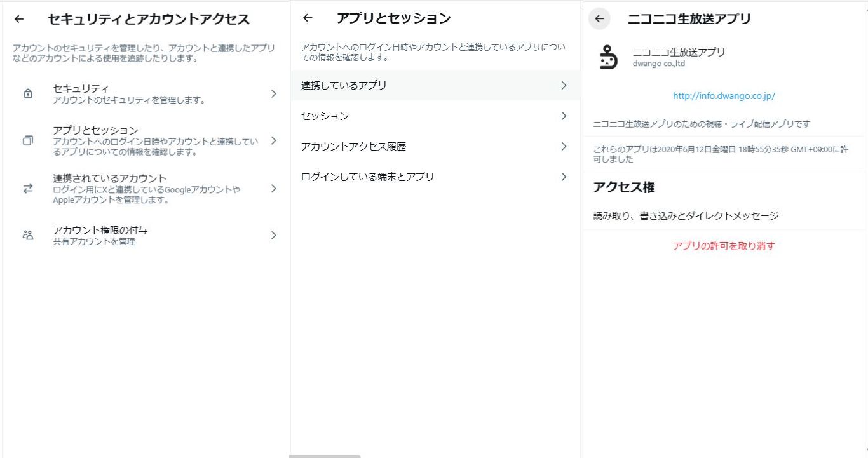Screen dimensions: 868x458
Task: Go back from アプリとセッション page
Action: click(308, 18)
